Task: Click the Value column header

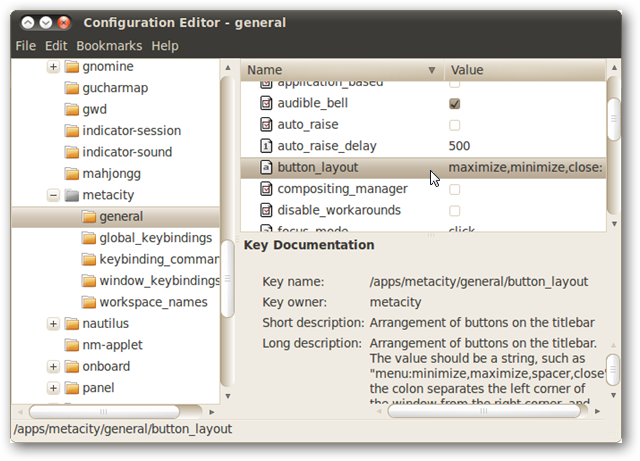Action: (524, 70)
